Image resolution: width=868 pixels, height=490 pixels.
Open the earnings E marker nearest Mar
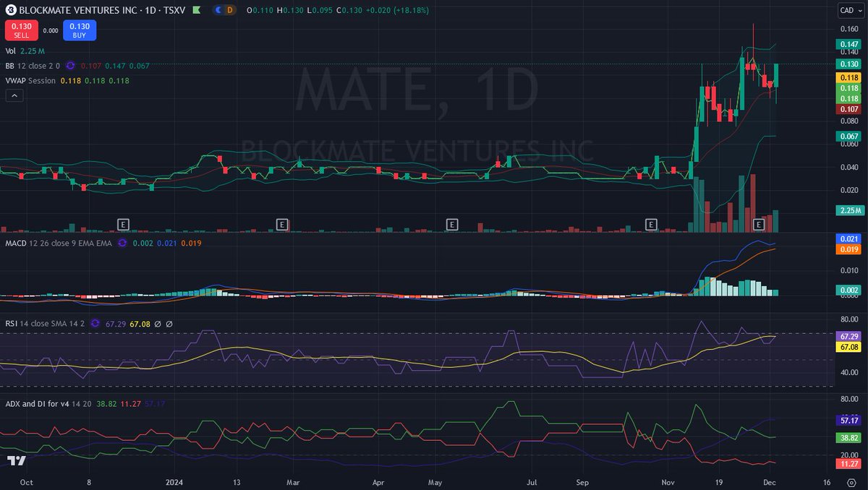pos(283,224)
